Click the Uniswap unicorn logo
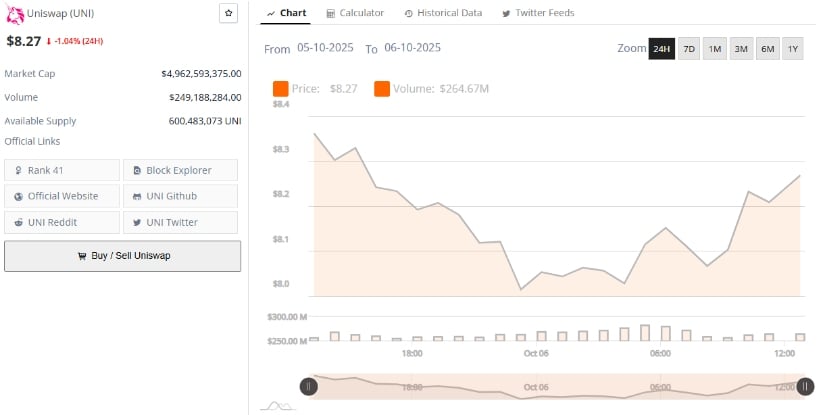Screen dimensions: 825x415 [x=14, y=15]
